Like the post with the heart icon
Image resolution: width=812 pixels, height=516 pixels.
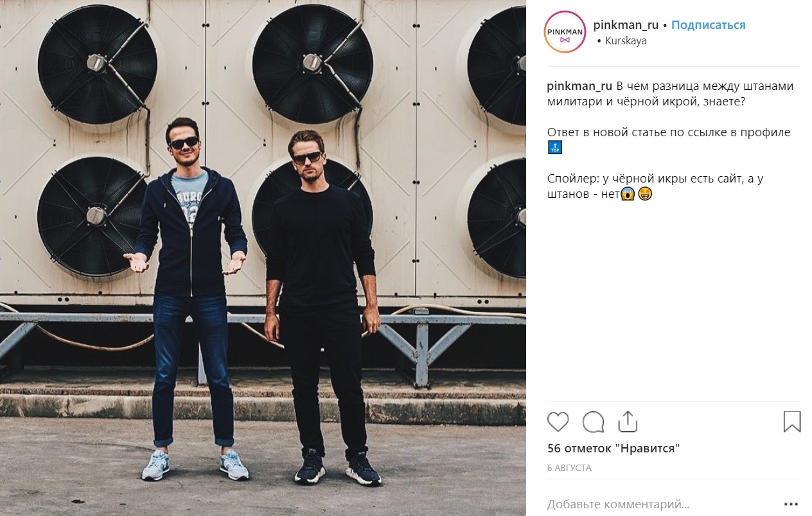pyautogui.click(x=558, y=422)
